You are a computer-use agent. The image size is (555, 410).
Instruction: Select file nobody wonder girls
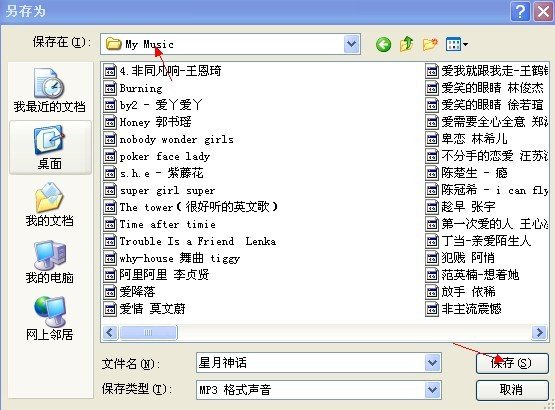click(169, 139)
